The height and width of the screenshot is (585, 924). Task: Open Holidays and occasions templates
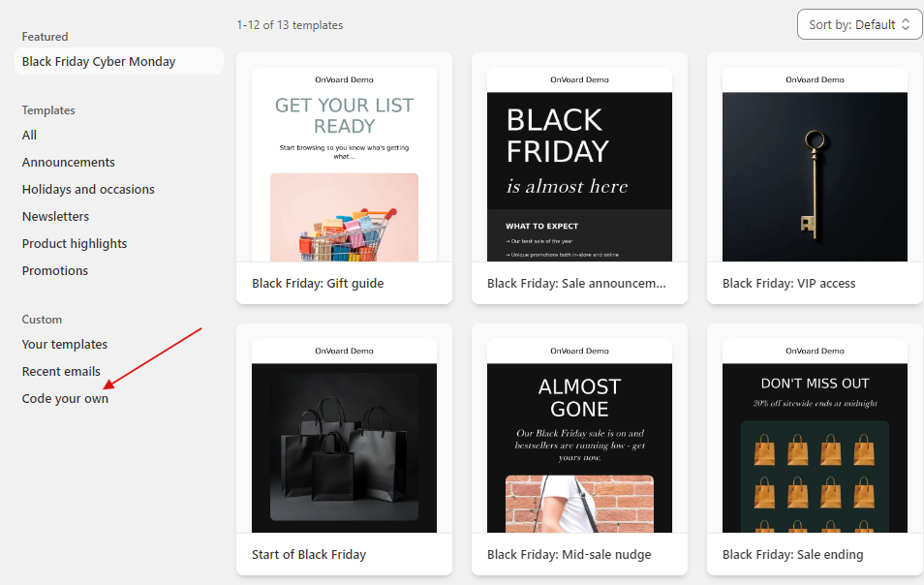[x=88, y=189]
